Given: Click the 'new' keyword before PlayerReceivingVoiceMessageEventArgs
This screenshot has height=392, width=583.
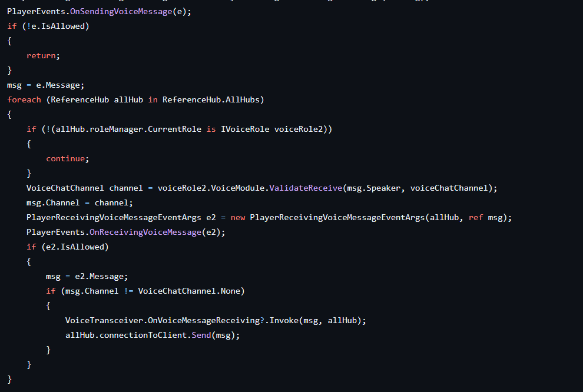Looking at the screenshot, I should pos(238,218).
